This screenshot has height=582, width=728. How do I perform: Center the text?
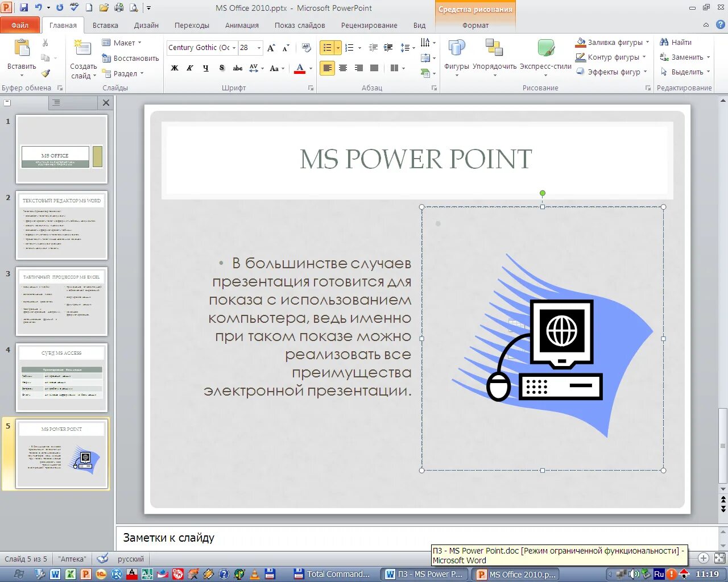[x=343, y=68]
